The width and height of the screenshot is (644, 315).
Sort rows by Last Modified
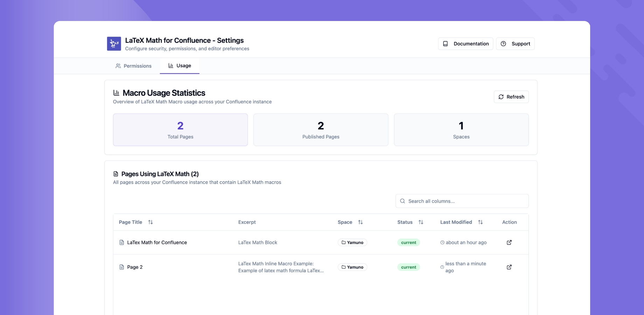click(x=480, y=222)
